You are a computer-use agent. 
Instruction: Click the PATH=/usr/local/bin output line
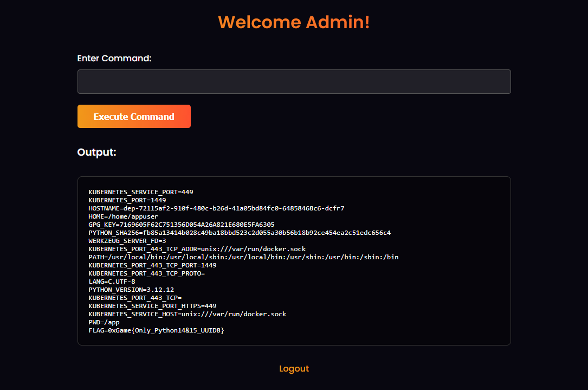click(x=243, y=257)
